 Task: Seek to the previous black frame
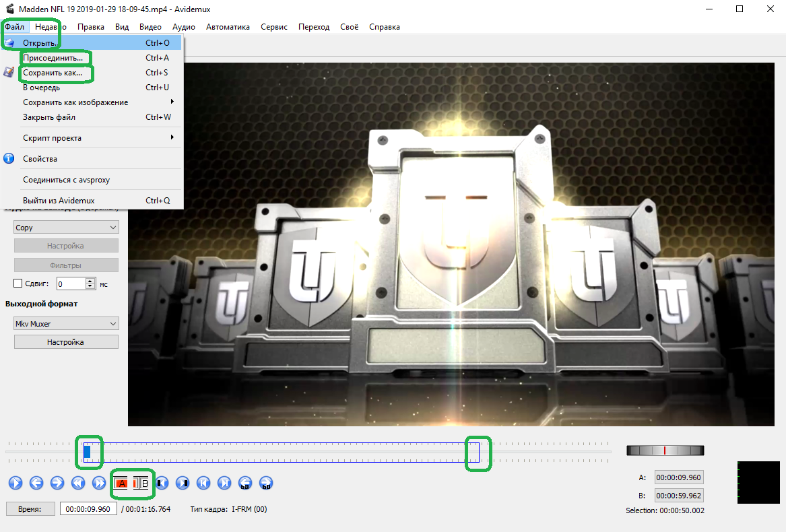coord(162,483)
